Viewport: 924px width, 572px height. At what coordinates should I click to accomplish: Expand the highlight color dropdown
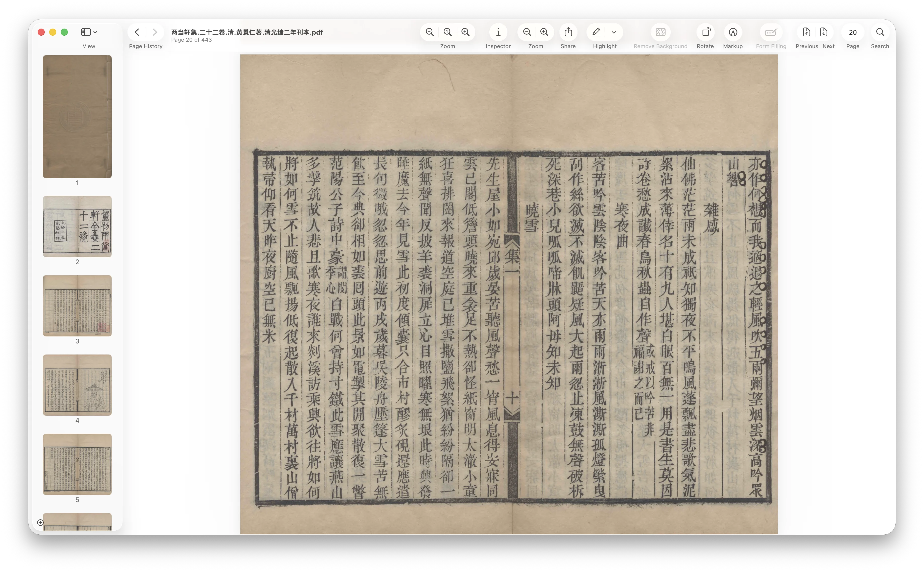614,32
